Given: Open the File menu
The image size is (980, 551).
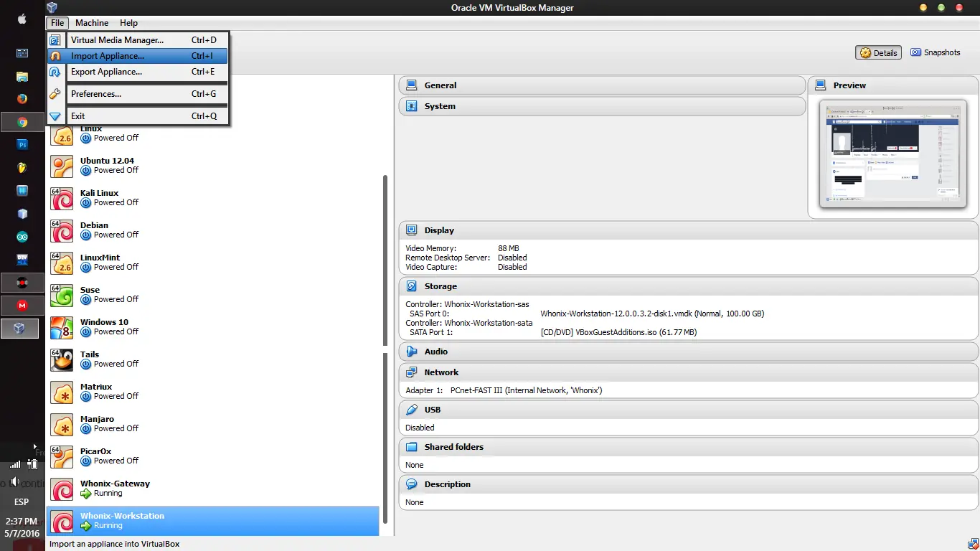Looking at the screenshot, I should click(57, 23).
